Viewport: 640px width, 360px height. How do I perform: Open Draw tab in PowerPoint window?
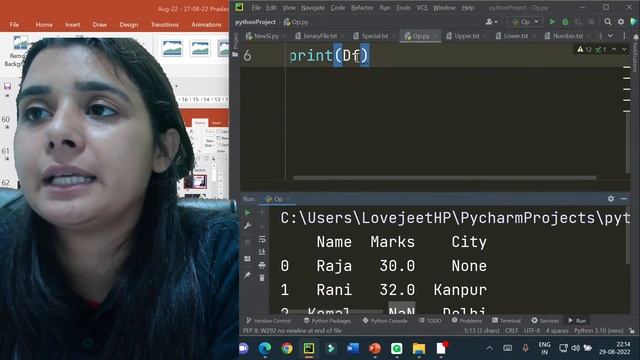point(100,25)
